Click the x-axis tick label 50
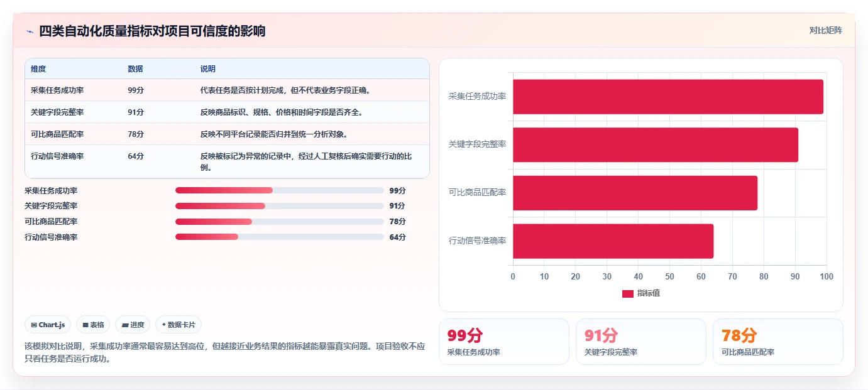Image resolution: width=868 pixels, height=390 pixels. pyautogui.click(x=669, y=276)
